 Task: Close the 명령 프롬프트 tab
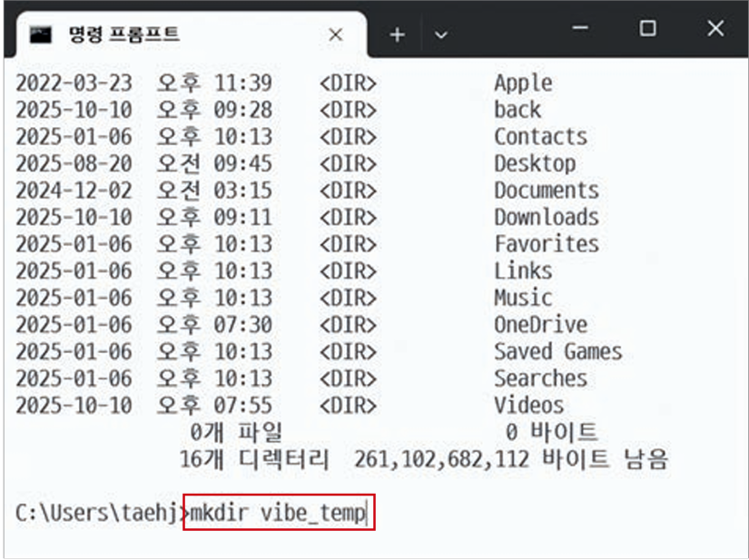[x=335, y=34]
